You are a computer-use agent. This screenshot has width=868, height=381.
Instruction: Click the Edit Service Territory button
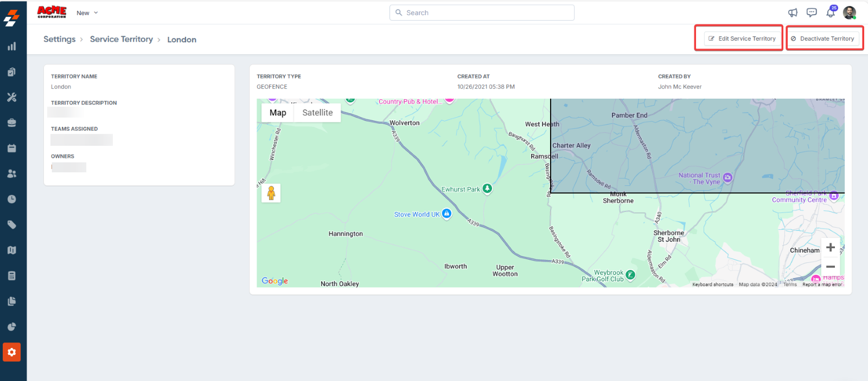[742, 38]
